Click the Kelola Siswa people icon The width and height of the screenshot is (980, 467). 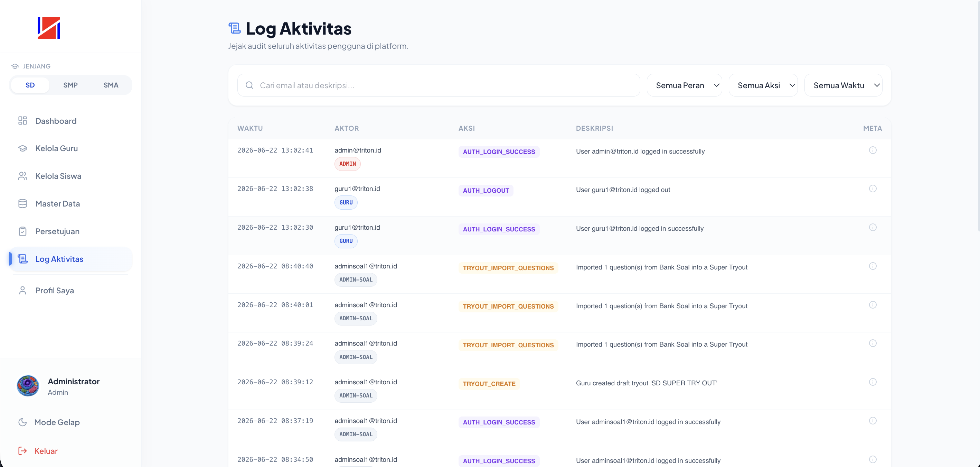(22, 176)
